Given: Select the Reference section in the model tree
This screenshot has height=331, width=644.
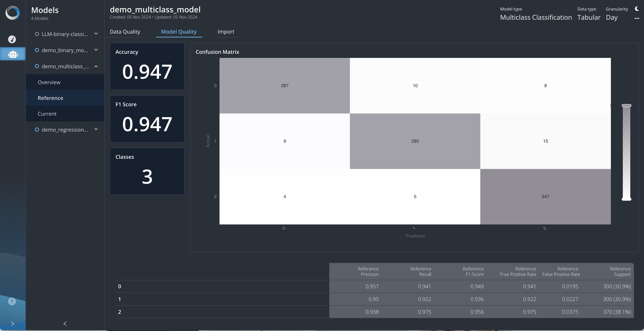Looking at the screenshot, I should [65, 98].
